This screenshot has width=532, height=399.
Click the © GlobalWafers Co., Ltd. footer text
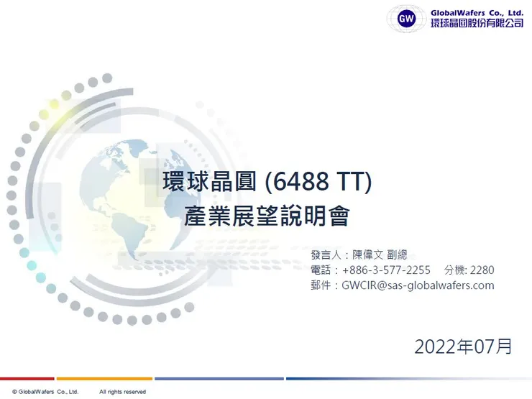pyautogui.click(x=45, y=392)
